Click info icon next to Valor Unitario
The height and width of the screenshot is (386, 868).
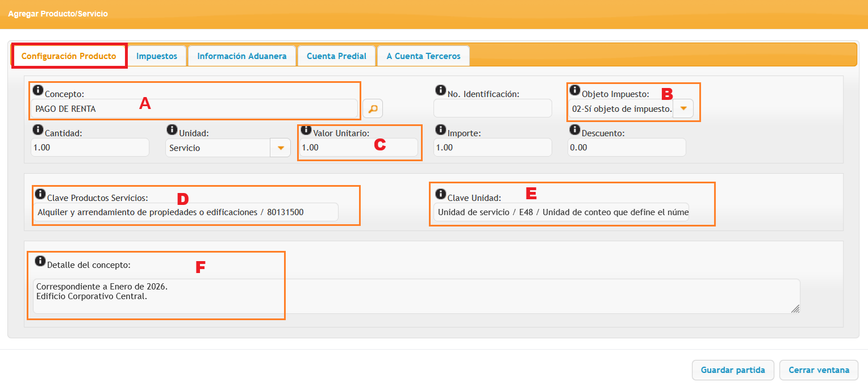[306, 129]
